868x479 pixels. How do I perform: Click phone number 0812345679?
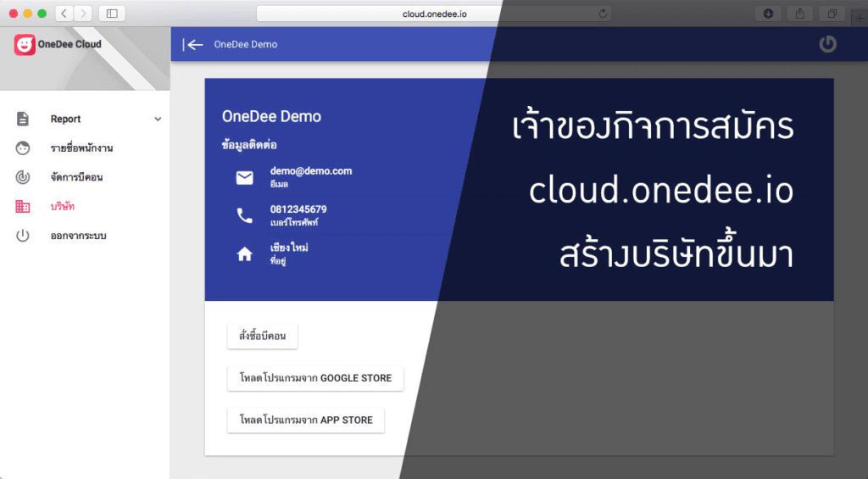tap(298, 209)
